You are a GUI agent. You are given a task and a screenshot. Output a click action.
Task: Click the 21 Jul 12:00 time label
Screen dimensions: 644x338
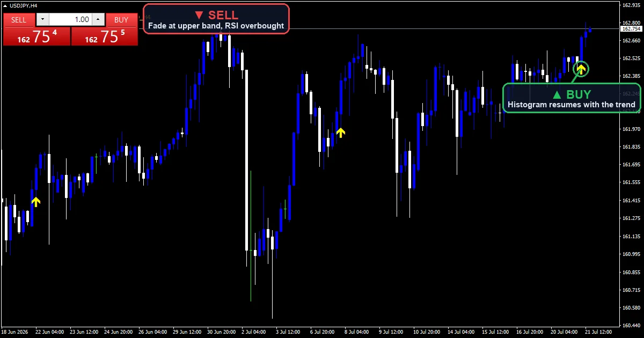598,332
